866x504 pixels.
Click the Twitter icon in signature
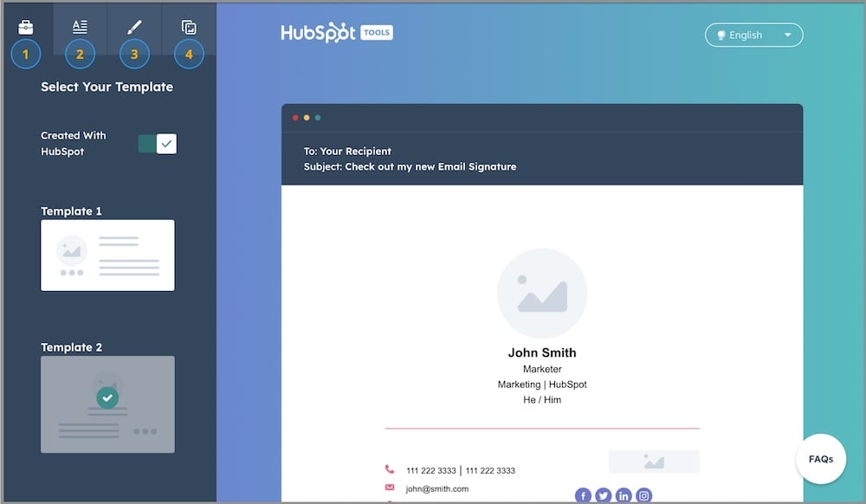(x=603, y=496)
